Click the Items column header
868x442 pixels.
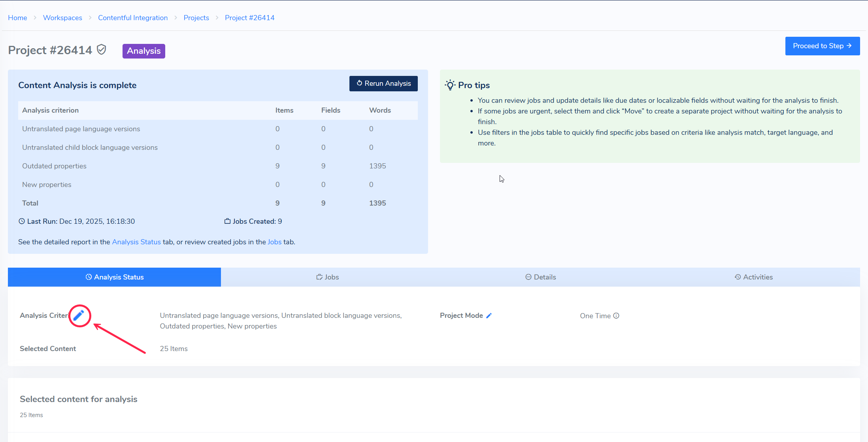click(284, 110)
